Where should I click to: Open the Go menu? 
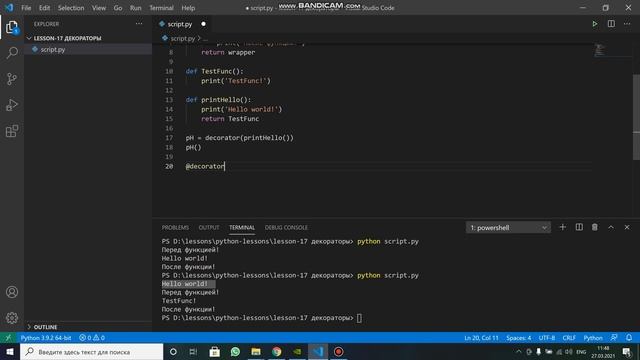118,8
